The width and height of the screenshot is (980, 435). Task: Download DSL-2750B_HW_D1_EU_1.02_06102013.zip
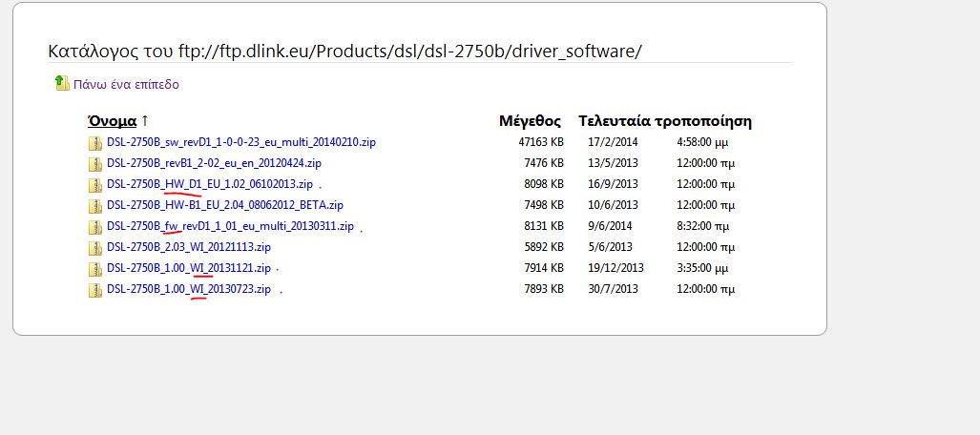click(210, 184)
